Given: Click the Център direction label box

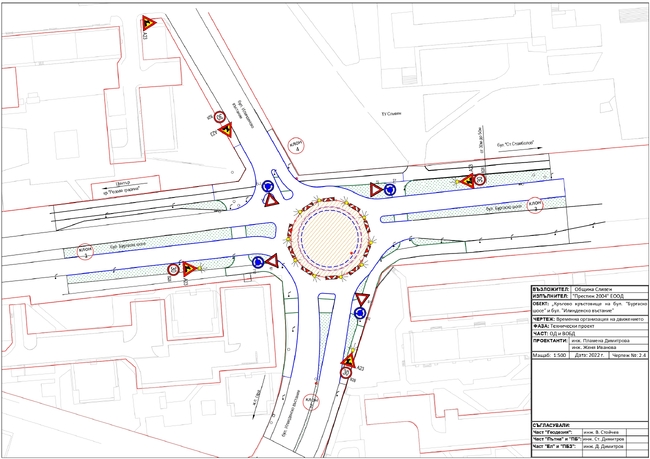Looking at the screenshot, I should click(124, 188).
